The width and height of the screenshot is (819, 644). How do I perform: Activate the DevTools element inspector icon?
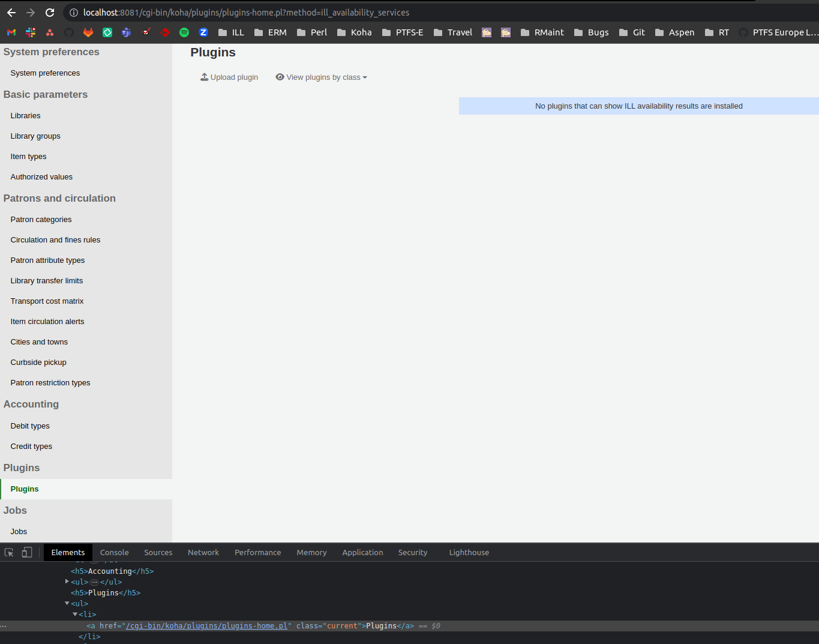tap(9, 552)
